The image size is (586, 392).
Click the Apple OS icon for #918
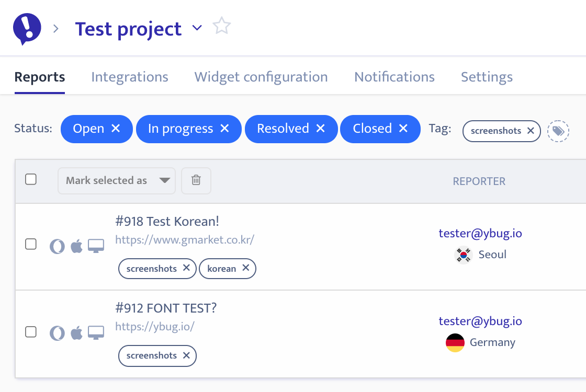point(76,246)
